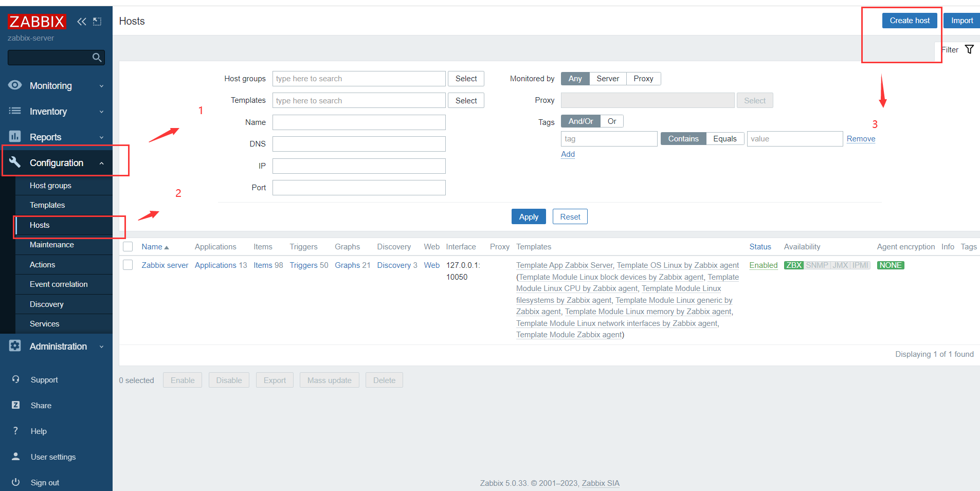Click the Support headset icon

16,379
